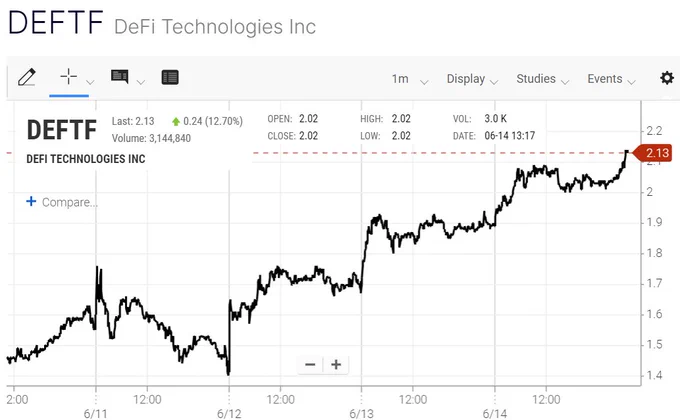Click the blue plus Compare icon
This screenshot has height=420, width=680.
tap(31, 201)
